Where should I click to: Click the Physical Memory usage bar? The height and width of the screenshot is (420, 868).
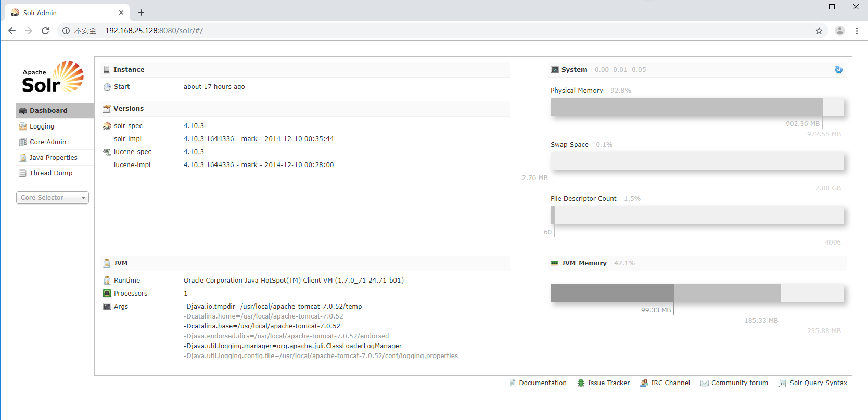(697, 107)
